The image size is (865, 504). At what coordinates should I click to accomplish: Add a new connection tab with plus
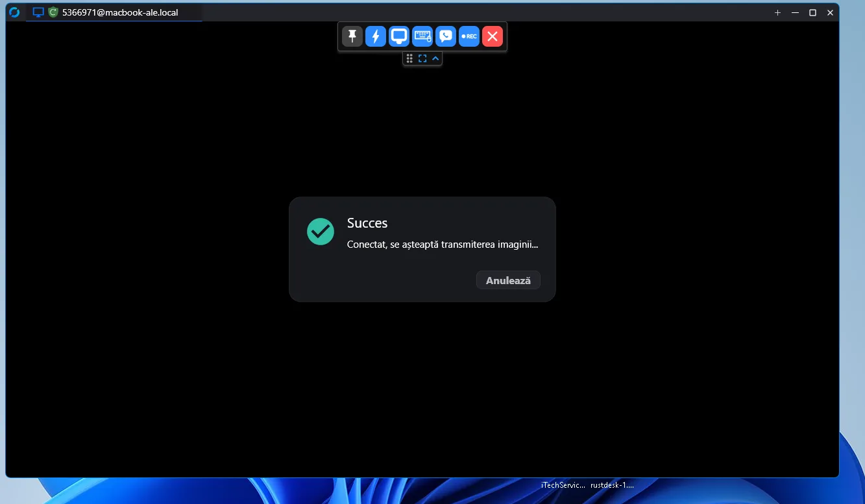coord(777,12)
